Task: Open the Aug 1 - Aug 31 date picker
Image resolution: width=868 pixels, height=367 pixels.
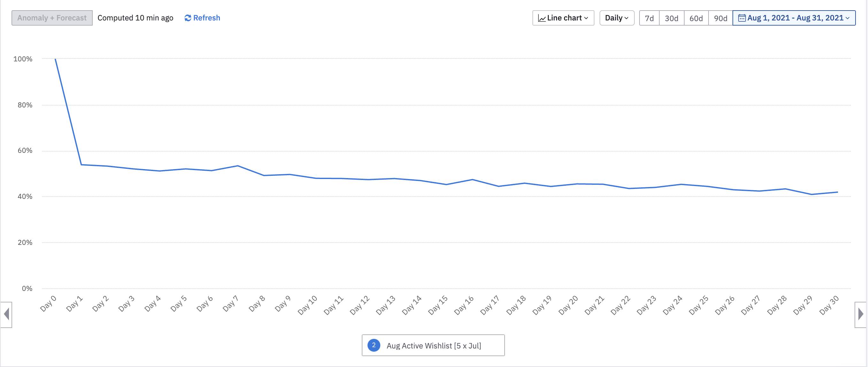Action: 794,18
